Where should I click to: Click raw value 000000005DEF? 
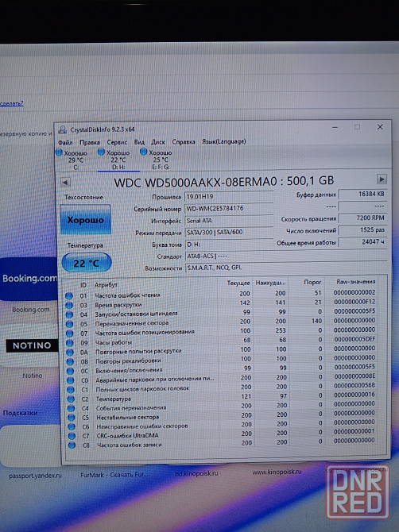tap(354, 339)
